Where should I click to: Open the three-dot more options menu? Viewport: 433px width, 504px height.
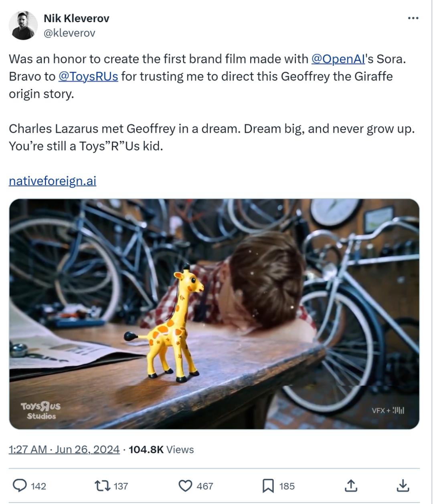click(x=413, y=18)
